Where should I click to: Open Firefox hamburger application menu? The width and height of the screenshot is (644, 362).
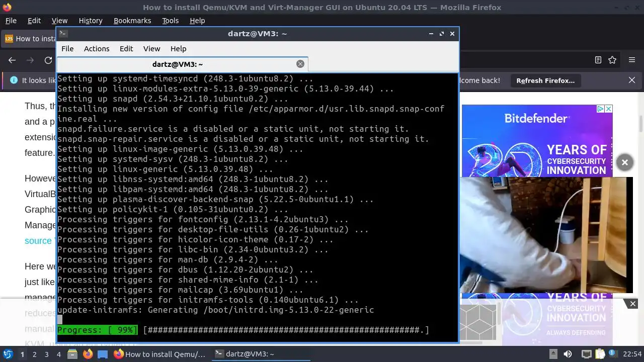coord(632,60)
